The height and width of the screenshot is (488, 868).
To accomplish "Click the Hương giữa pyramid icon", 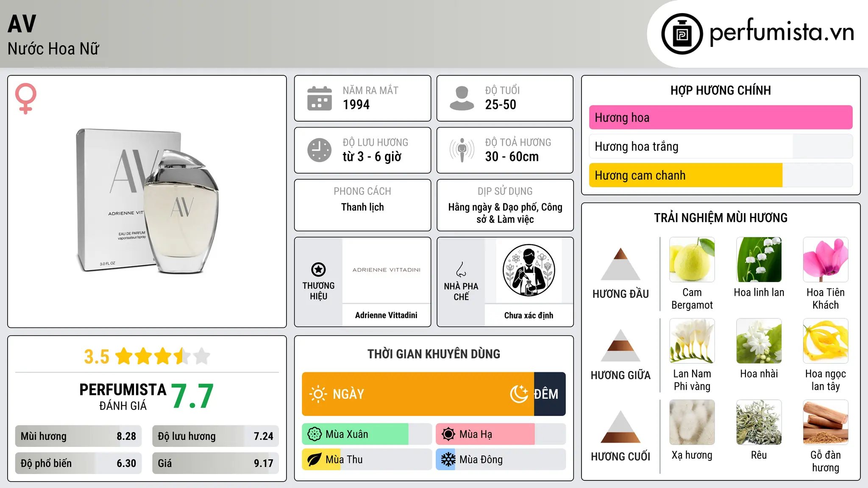I will pos(621,345).
